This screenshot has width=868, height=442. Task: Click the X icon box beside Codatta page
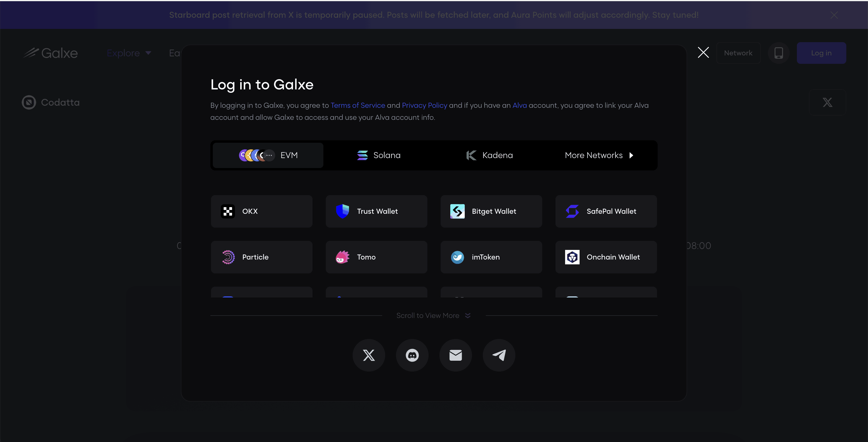827,102
